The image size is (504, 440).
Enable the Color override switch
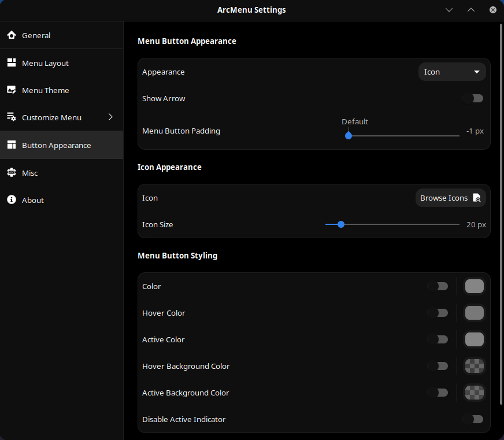[438, 286]
